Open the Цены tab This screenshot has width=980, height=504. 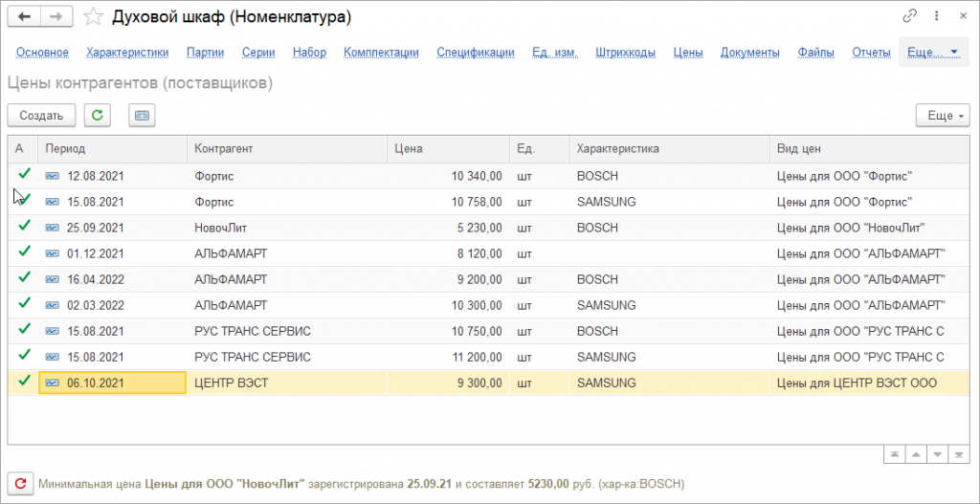click(x=688, y=53)
